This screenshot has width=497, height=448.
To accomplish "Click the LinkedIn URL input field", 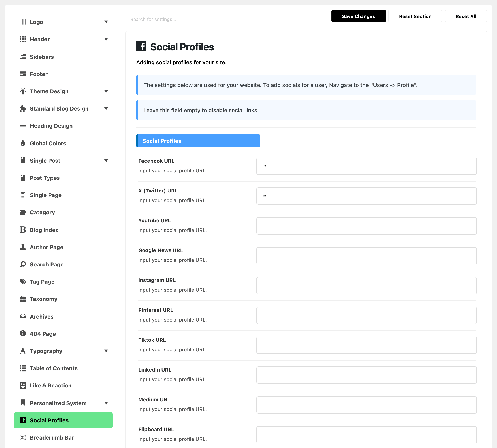I will 366,375.
